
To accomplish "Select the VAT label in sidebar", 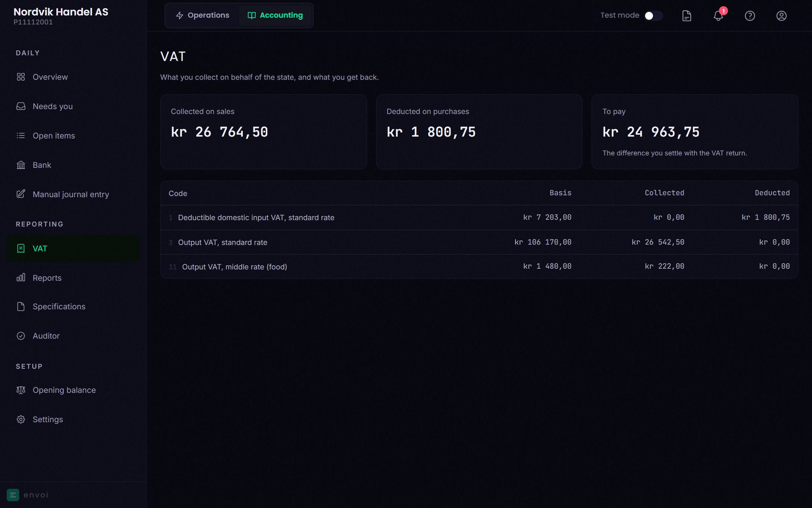I will 40,248.
